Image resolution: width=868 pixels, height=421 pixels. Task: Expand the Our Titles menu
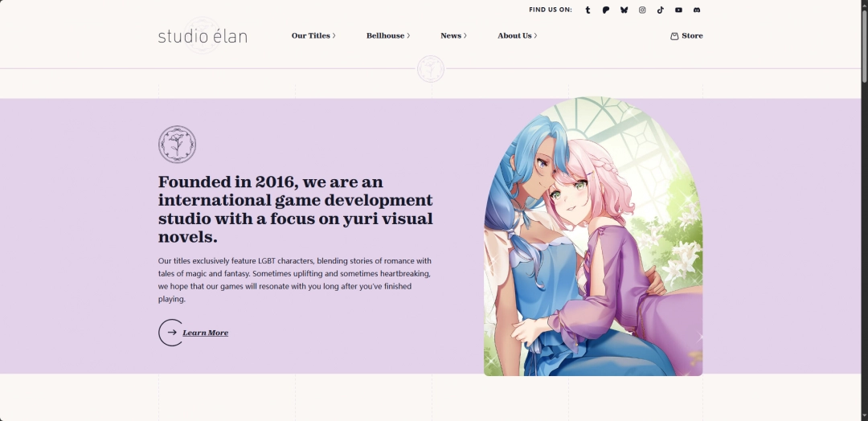point(313,36)
